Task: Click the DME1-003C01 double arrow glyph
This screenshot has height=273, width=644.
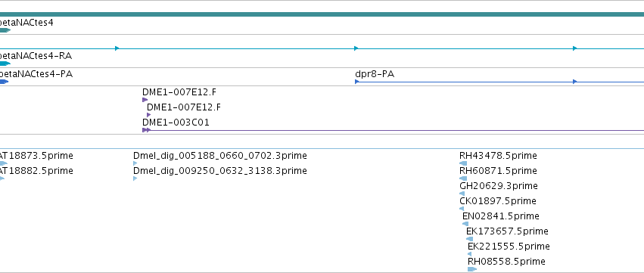Action: click(x=147, y=130)
